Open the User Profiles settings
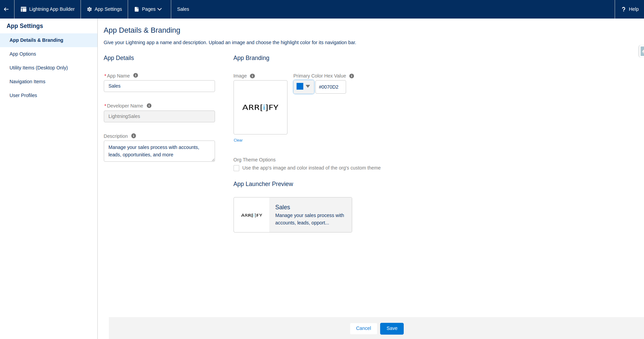 click(x=23, y=95)
